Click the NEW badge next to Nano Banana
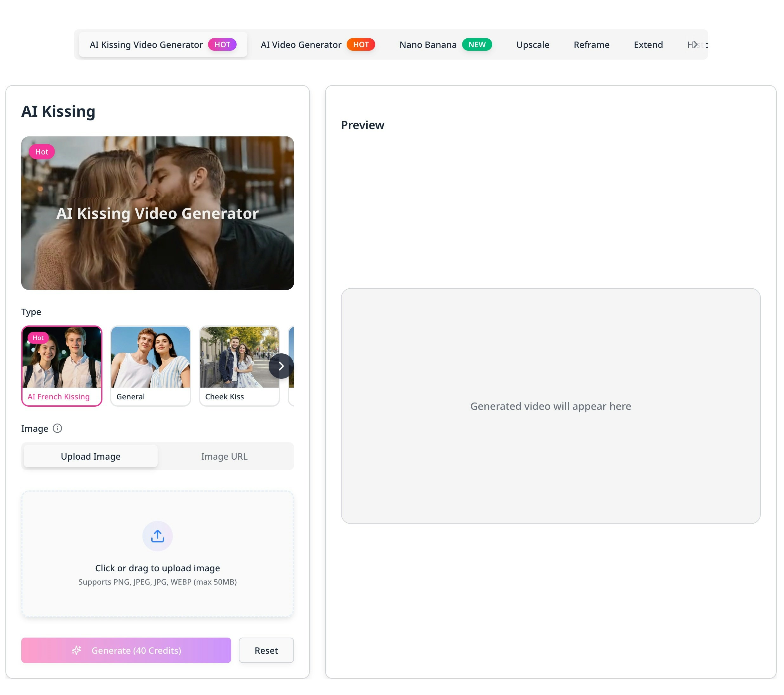 (477, 44)
